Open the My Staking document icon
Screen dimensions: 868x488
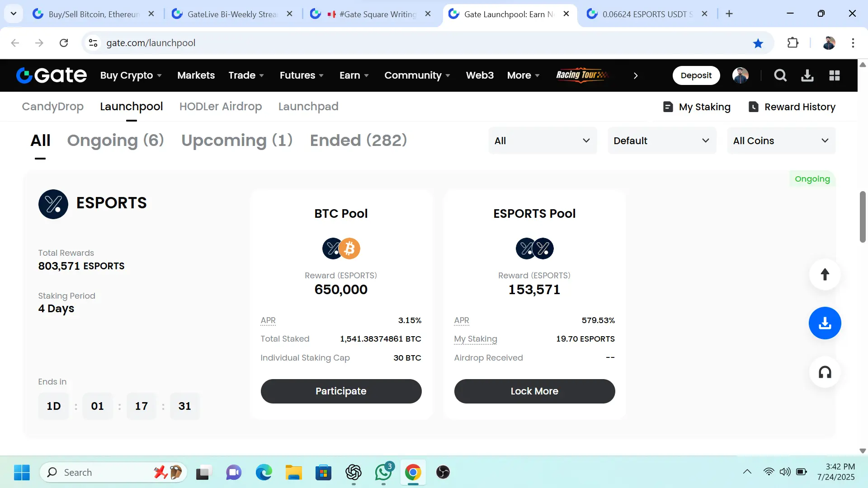668,107
